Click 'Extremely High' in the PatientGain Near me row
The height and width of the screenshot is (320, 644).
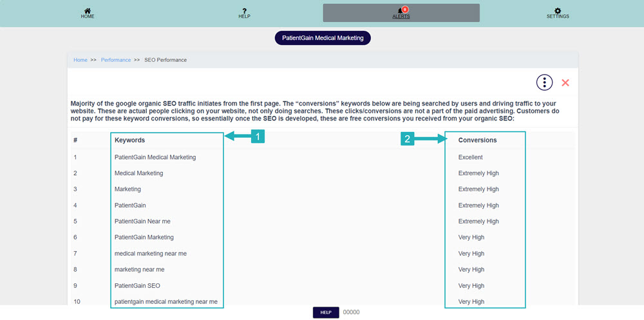pos(478,221)
